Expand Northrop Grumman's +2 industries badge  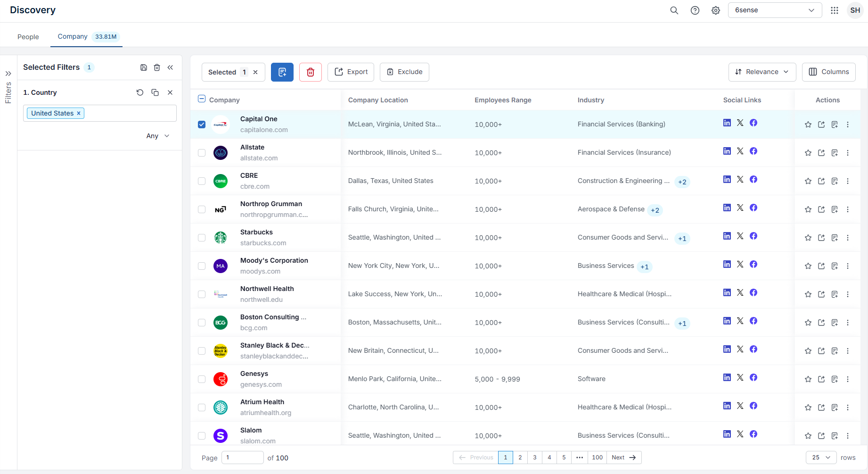(x=655, y=210)
